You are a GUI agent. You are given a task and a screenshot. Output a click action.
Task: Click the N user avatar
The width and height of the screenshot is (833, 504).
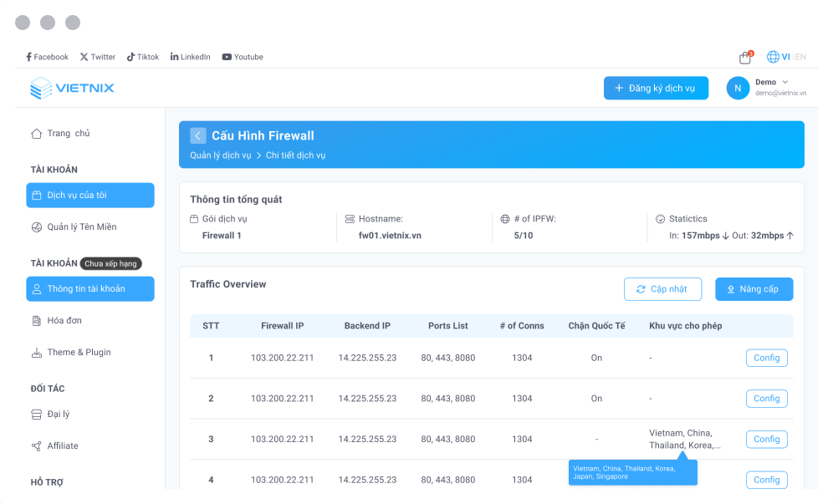pyautogui.click(x=738, y=88)
